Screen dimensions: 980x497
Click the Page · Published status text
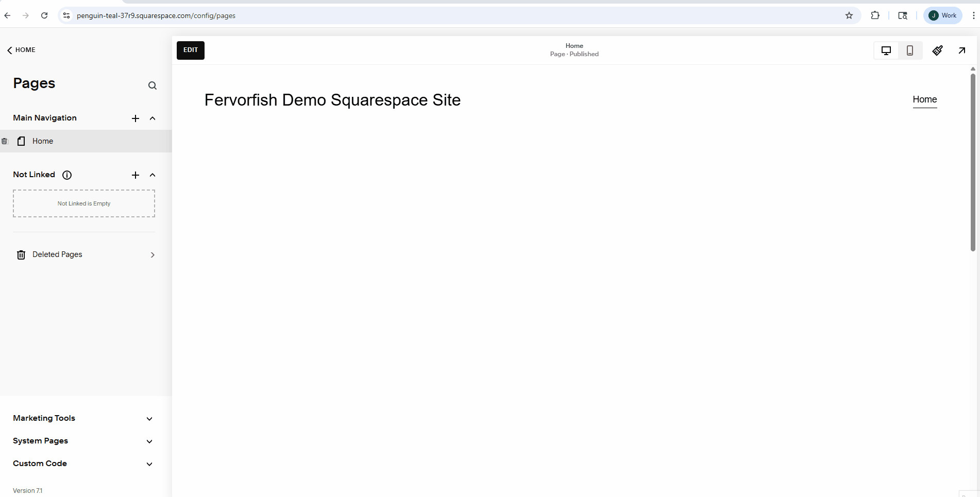tap(574, 54)
